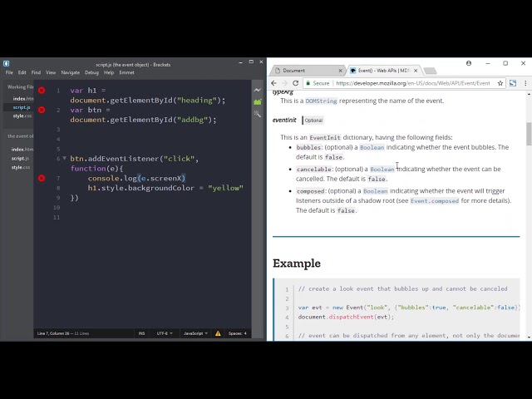Image resolution: width=532 pixels, height=399 pixels.
Task: Click the Working Files header
Action: coord(20,87)
